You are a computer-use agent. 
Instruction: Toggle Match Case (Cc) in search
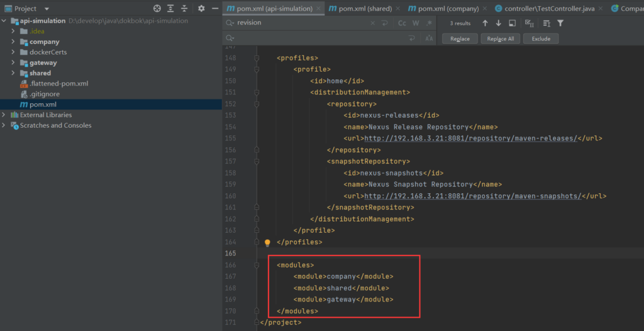[402, 23]
